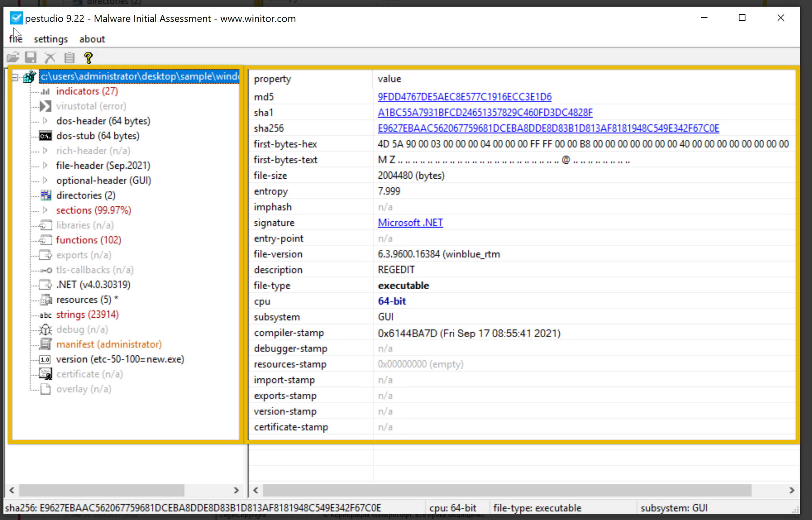Open the about menu
812x520 pixels.
92,39
